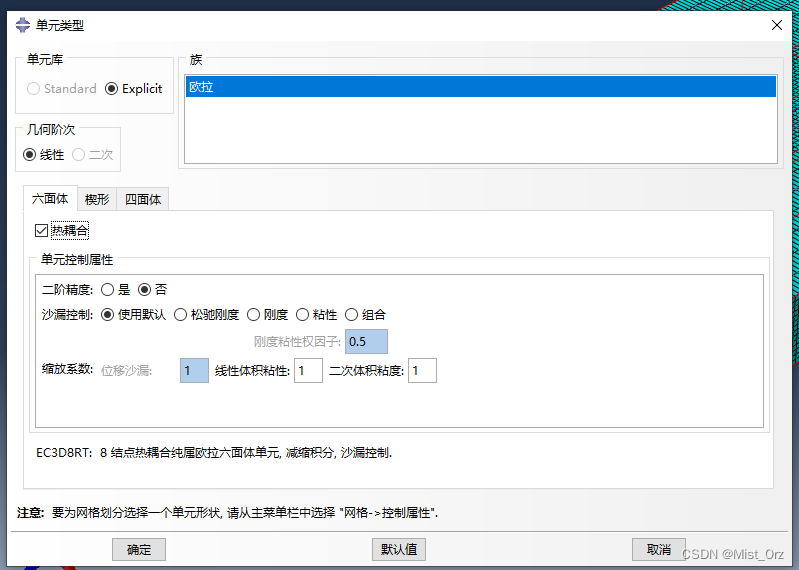This screenshot has height=570, width=799.
Task: Select 组合 hourglass control option
Action: tap(352, 314)
